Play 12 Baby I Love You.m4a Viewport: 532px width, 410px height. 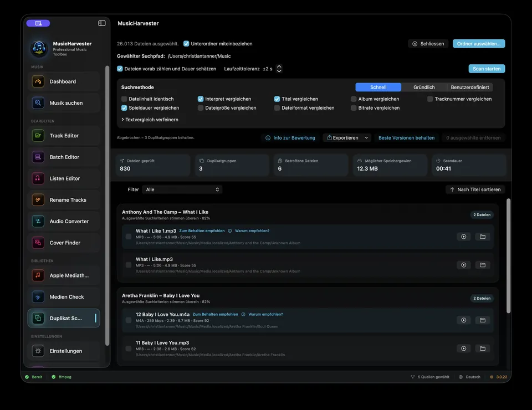[463, 320]
